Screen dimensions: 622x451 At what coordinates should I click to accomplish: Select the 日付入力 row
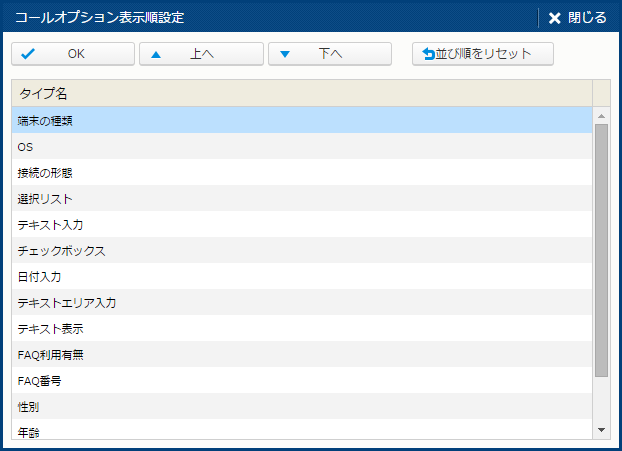[x=301, y=276]
